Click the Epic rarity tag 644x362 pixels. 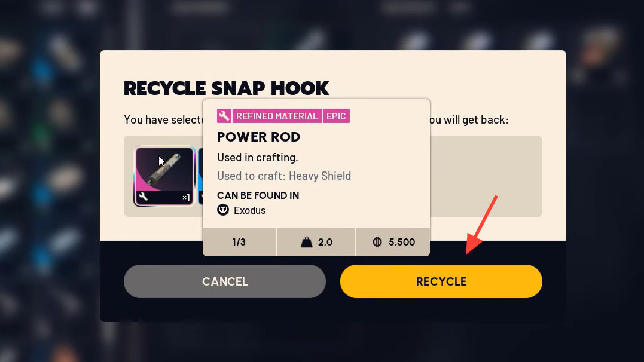(x=336, y=116)
